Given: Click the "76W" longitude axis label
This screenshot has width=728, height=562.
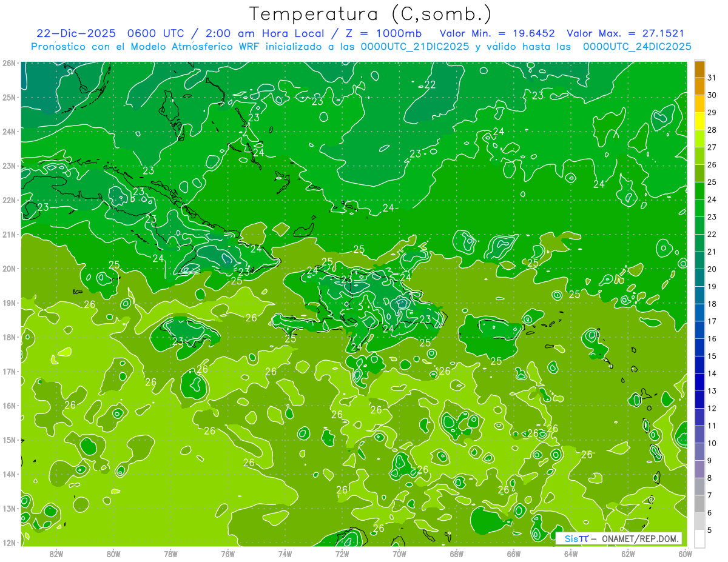Looking at the screenshot, I should pos(228,554).
